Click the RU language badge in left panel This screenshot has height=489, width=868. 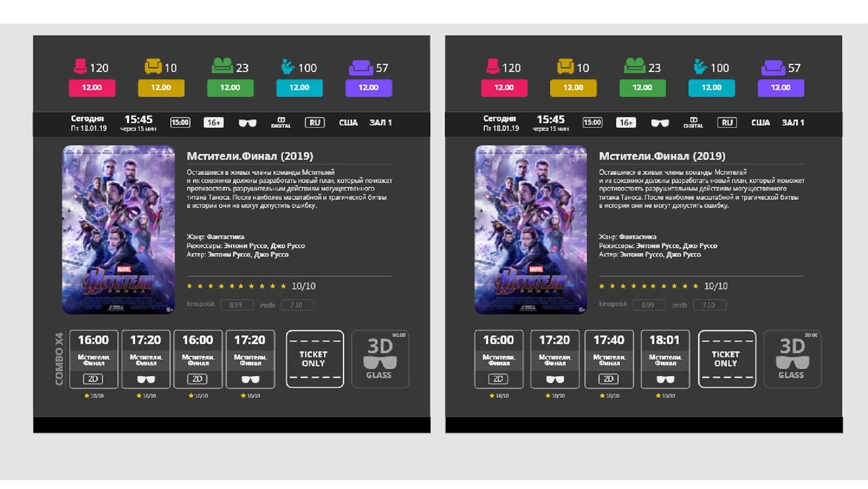[x=315, y=123]
